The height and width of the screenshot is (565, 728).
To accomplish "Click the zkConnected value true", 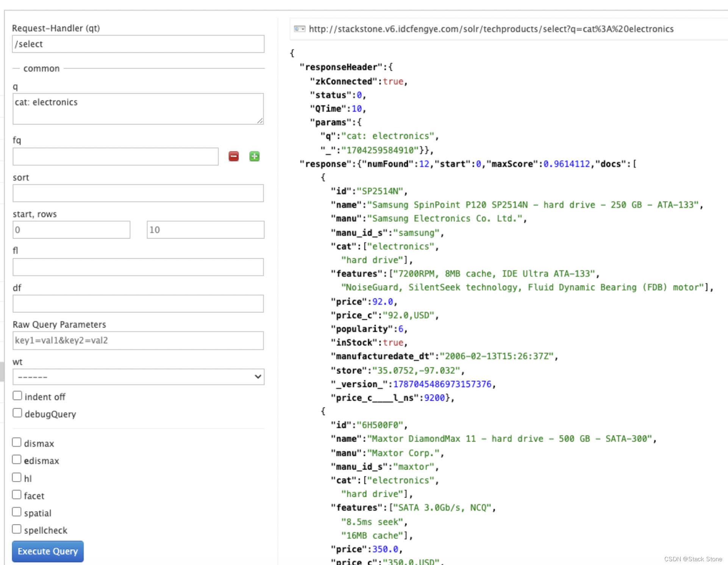I will (393, 81).
